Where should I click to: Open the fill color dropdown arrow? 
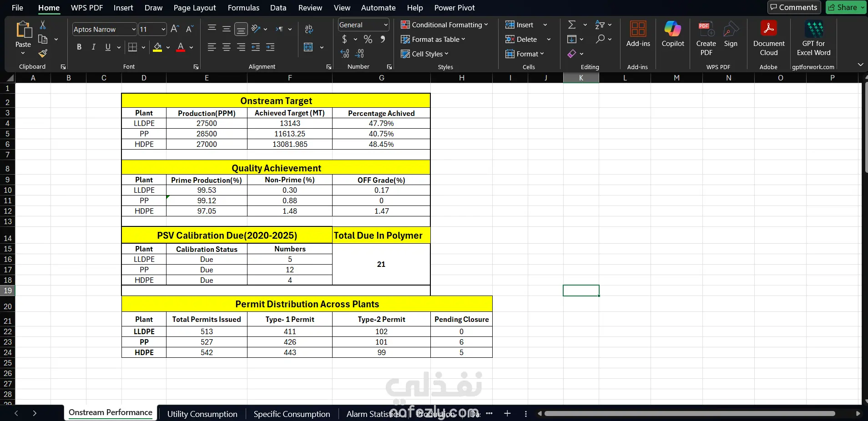click(x=168, y=47)
